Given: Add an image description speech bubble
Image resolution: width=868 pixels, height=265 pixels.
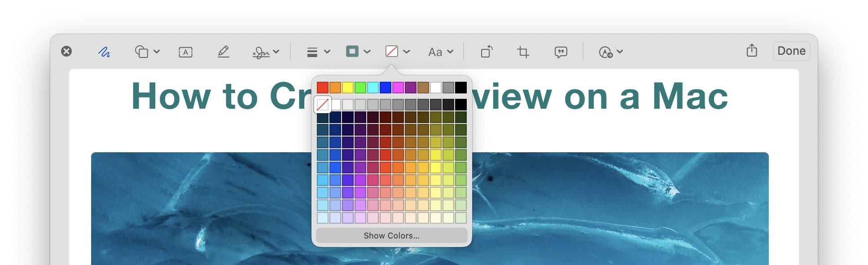Looking at the screenshot, I should [561, 52].
